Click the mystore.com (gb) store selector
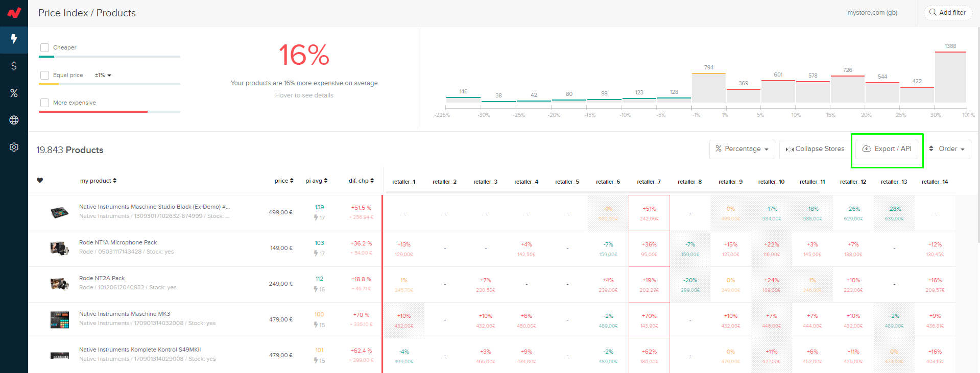The image size is (980, 373). [872, 12]
